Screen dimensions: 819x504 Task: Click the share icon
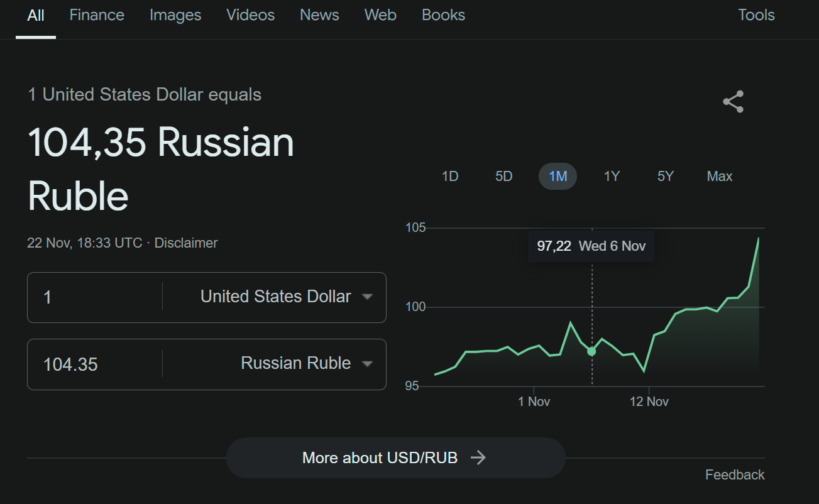(733, 102)
